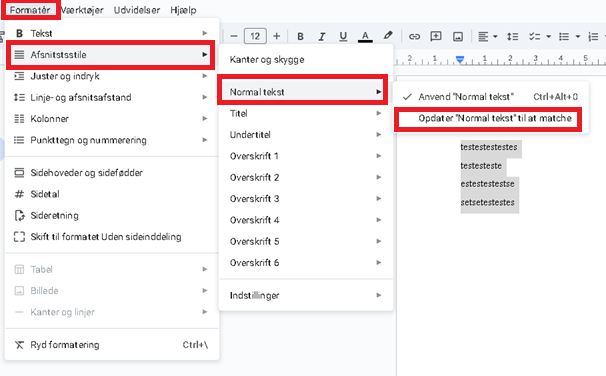Add a comment with the comment icon
The width and height of the screenshot is (606, 376).
pyautogui.click(x=436, y=36)
